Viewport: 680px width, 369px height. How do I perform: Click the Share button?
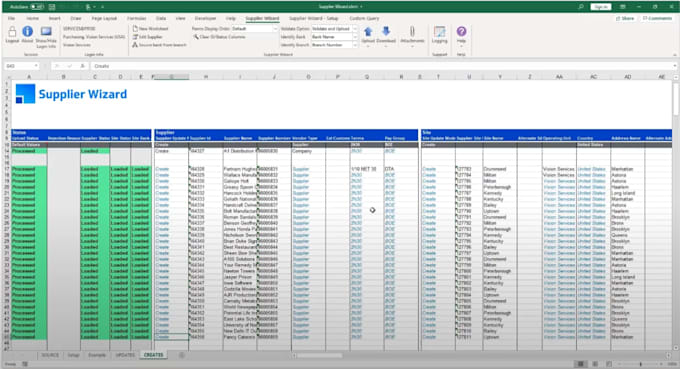point(626,19)
